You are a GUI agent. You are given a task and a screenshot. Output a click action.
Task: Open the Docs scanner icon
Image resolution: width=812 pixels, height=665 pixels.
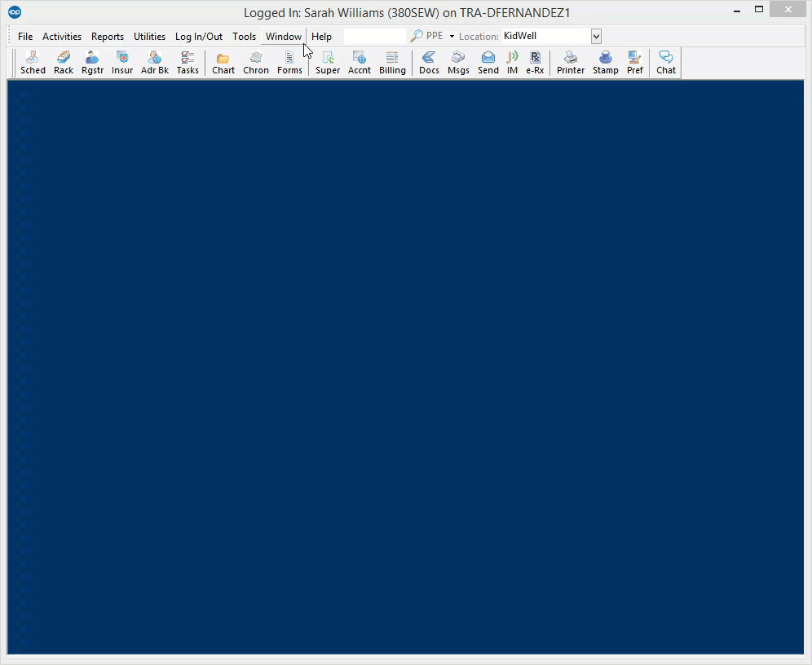pos(429,63)
